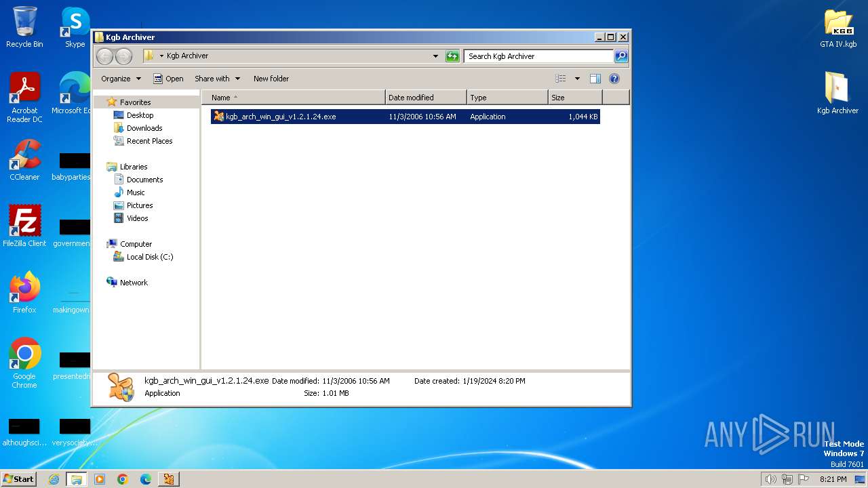The image size is (868, 488).
Task: Close the Kgb Archiver Explorer window
Action: 623,37
